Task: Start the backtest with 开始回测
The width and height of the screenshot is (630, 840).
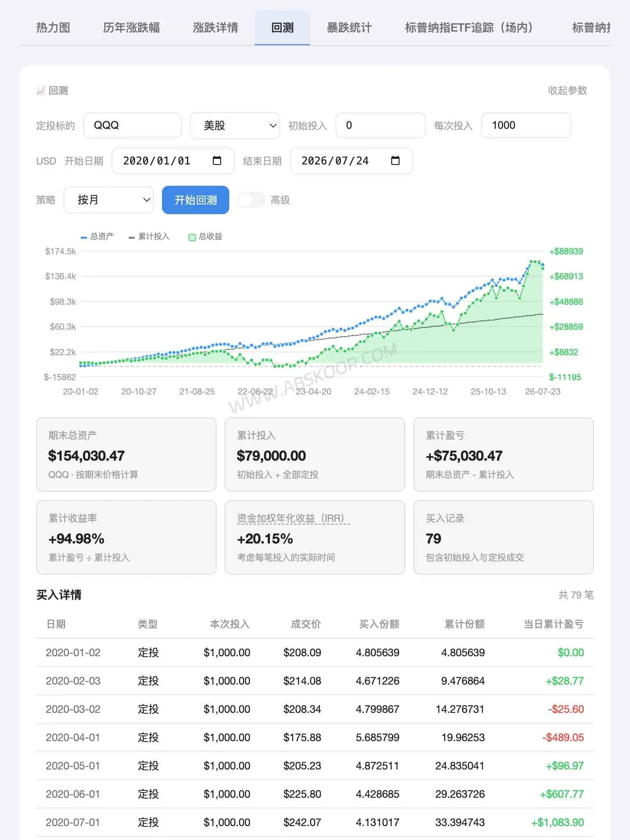Action: [196, 200]
